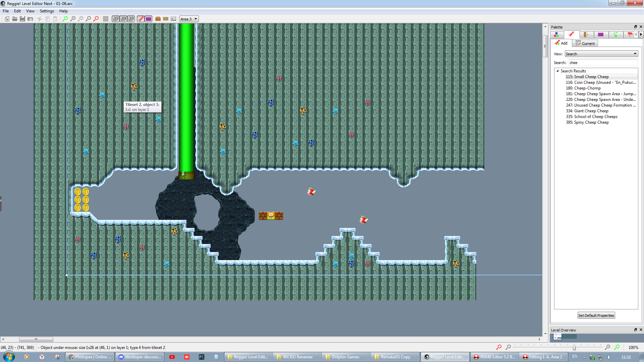Open the Paths palette tab (green nodes)
644x362 pixels.
(x=615, y=35)
